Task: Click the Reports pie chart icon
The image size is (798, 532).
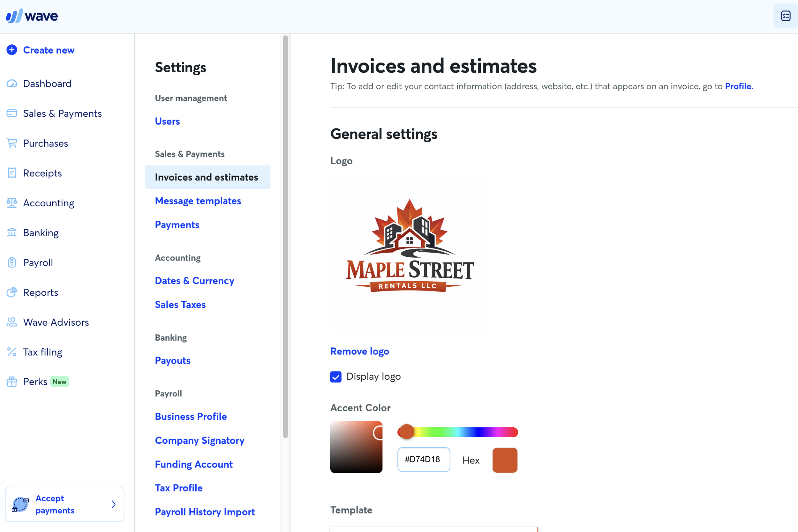Action: point(12,292)
